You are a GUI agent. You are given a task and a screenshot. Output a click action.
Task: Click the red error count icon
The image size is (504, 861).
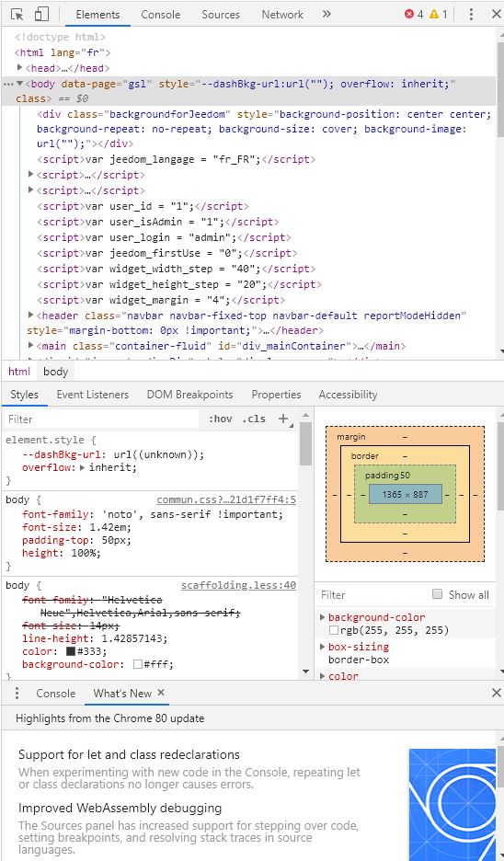pos(409,15)
